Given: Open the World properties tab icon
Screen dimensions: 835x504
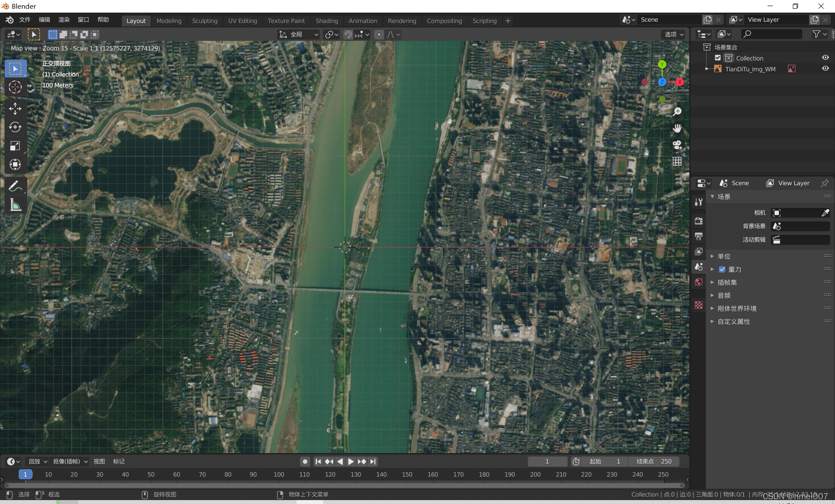Looking at the screenshot, I should tap(699, 282).
